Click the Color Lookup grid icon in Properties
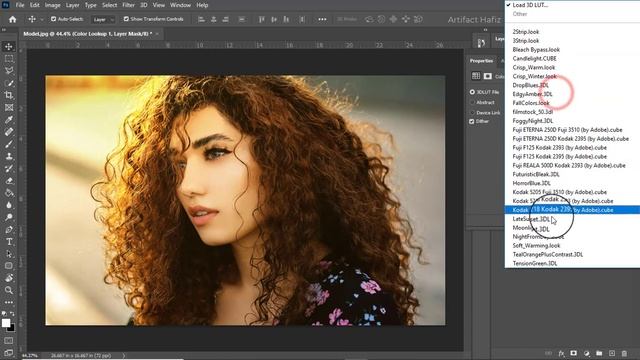The width and height of the screenshot is (640, 360). tap(476, 76)
